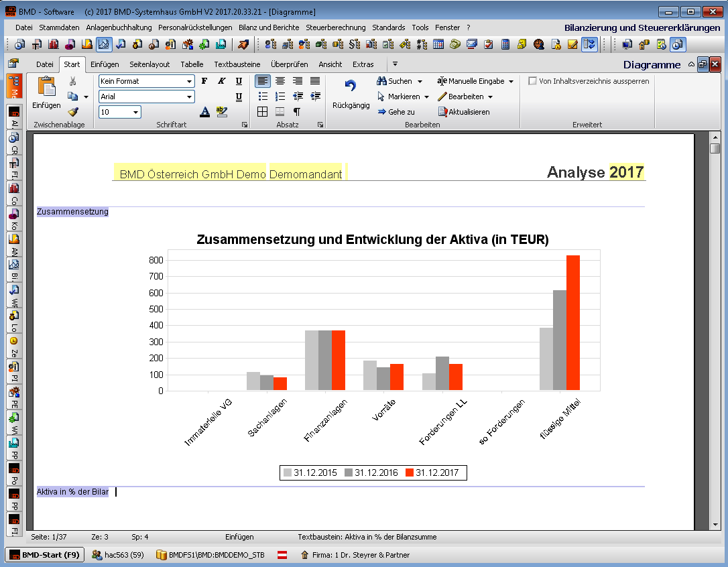
Task: Expand the font size 10 dropdown
Action: [x=135, y=112]
